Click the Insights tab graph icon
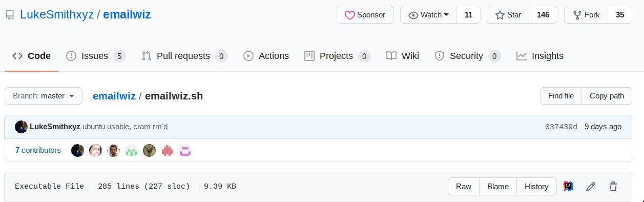Screen dimensions: 644x202 522,56
